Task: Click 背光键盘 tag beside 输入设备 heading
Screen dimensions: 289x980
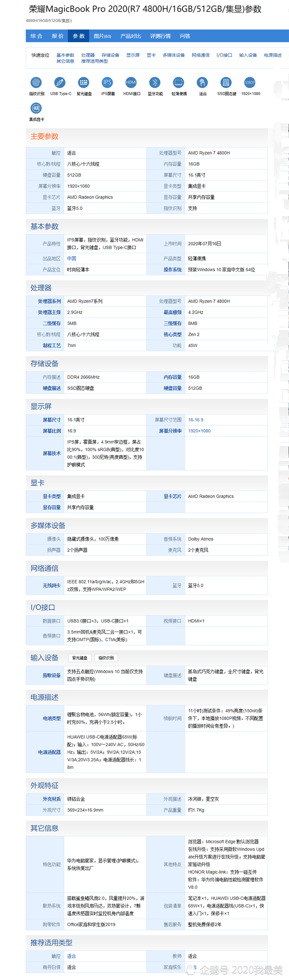Action: pos(79,658)
